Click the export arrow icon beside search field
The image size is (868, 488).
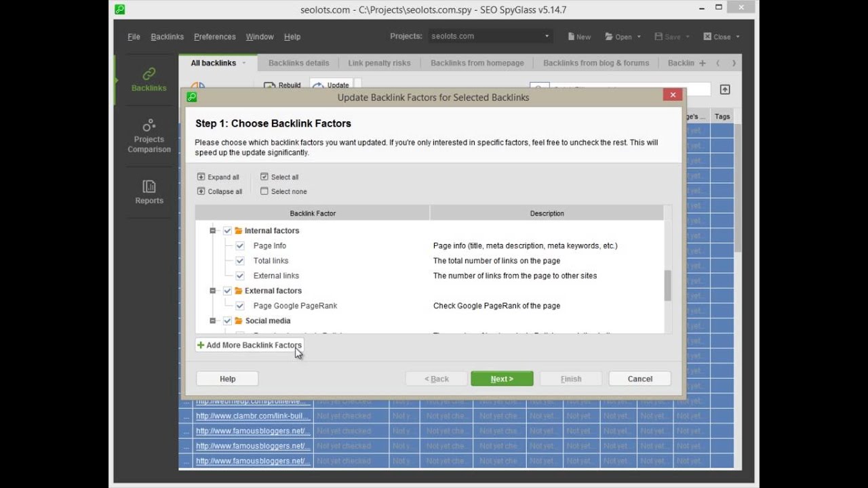[725, 89]
